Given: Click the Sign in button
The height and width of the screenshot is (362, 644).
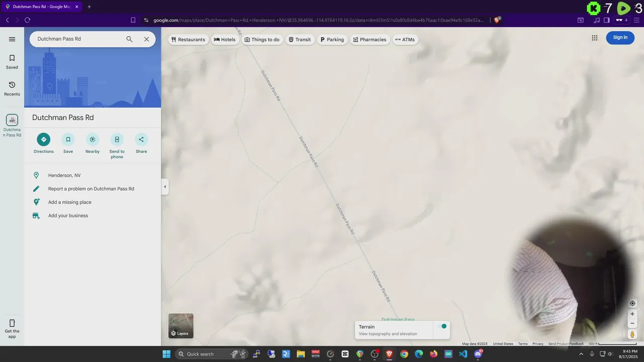Looking at the screenshot, I should click(620, 38).
